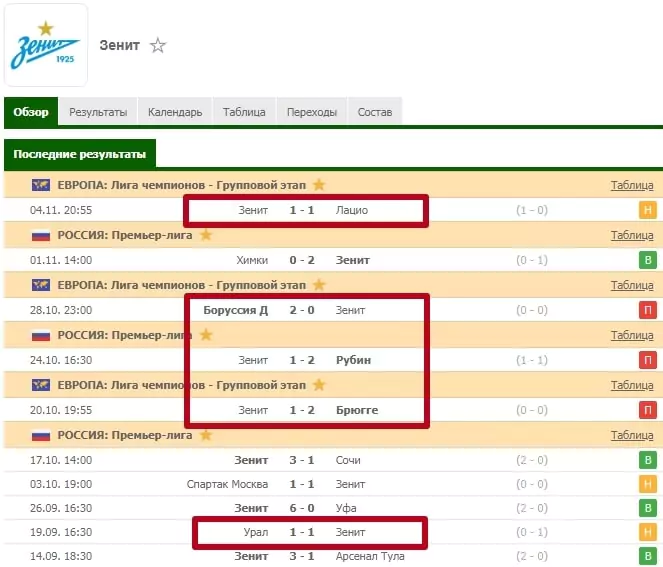
Task: Open Таблица link above the Зенит–Лацио match
Action: (x=632, y=185)
